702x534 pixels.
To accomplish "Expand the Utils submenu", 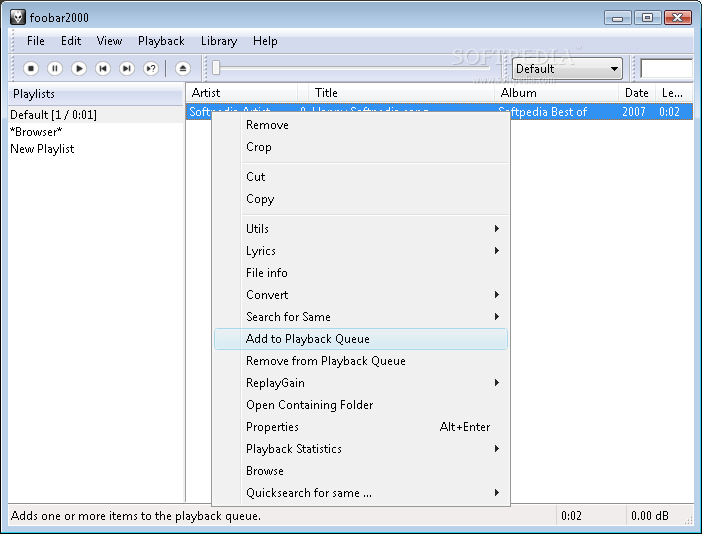I will [361, 229].
